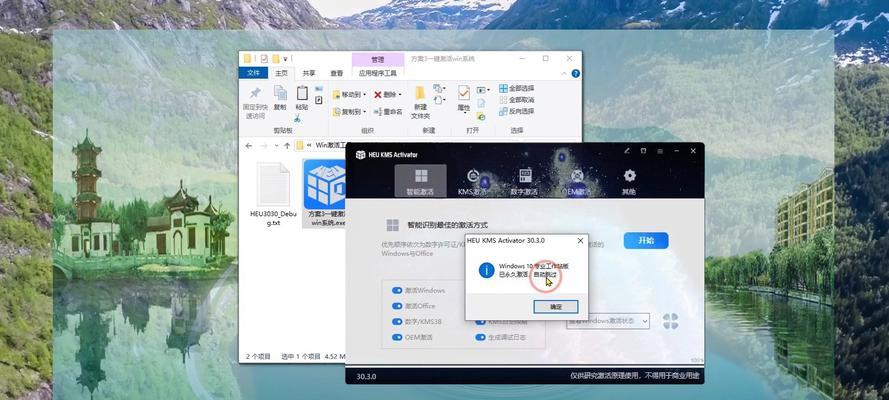Click the pin to quick access icon

(x=255, y=93)
